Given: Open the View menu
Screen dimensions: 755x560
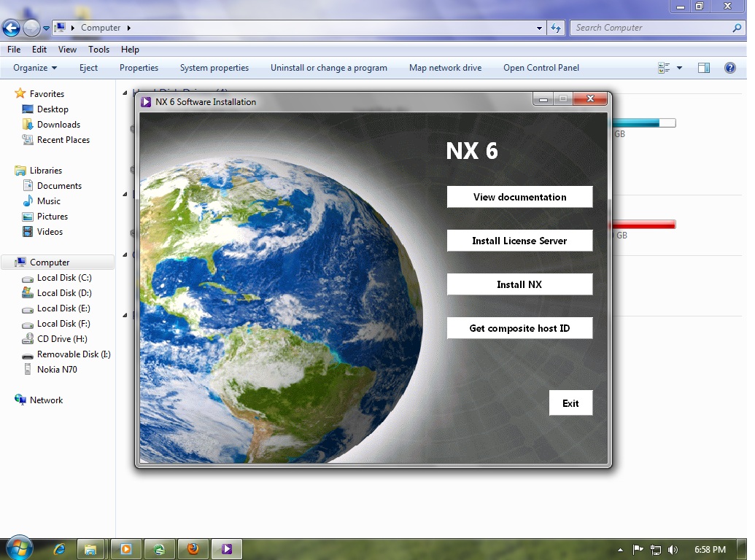Looking at the screenshot, I should [67, 49].
